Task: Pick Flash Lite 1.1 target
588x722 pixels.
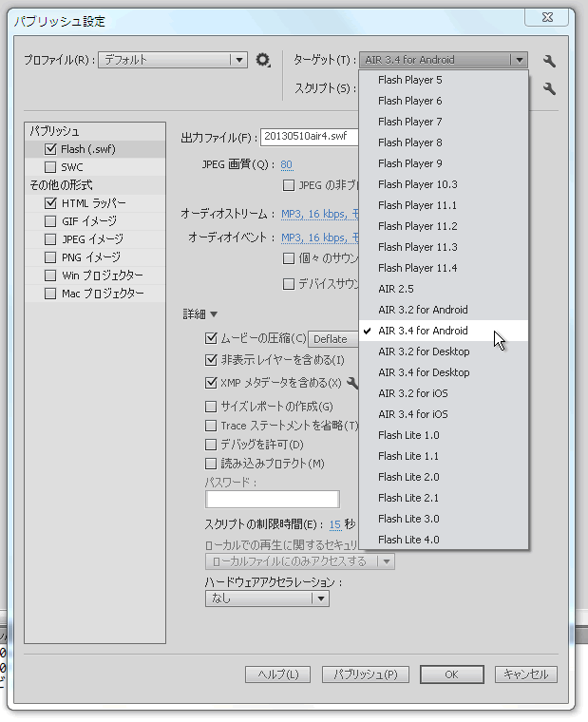Action: point(444,456)
